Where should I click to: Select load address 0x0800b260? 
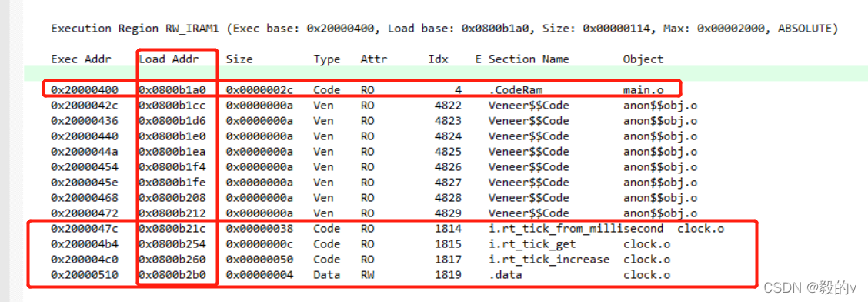coord(172,260)
